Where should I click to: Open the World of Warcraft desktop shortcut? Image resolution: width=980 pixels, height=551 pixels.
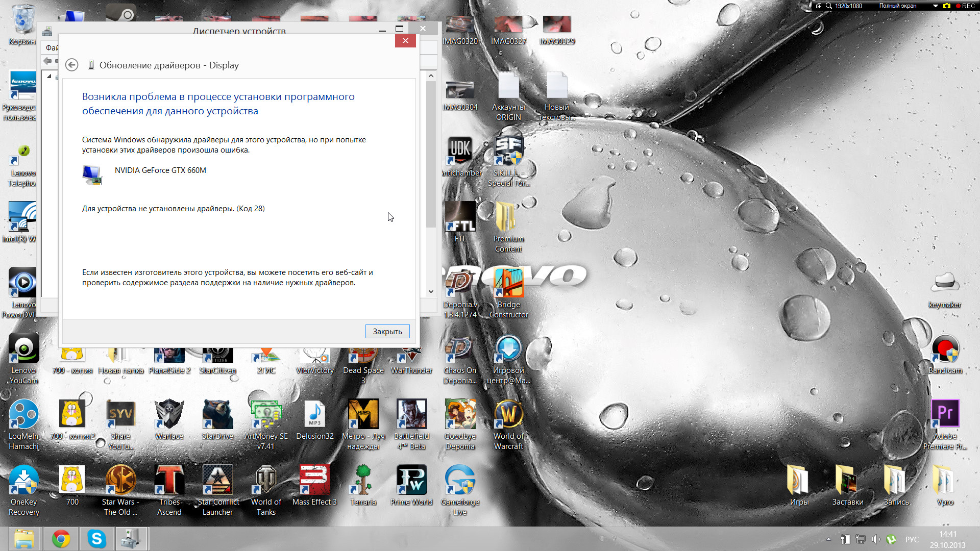[x=508, y=414]
